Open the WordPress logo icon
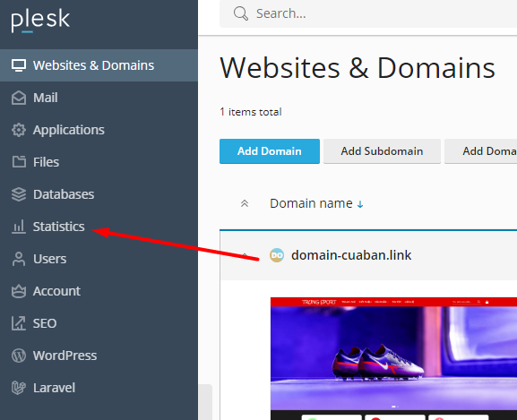The image size is (517, 420). [x=19, y=356]
